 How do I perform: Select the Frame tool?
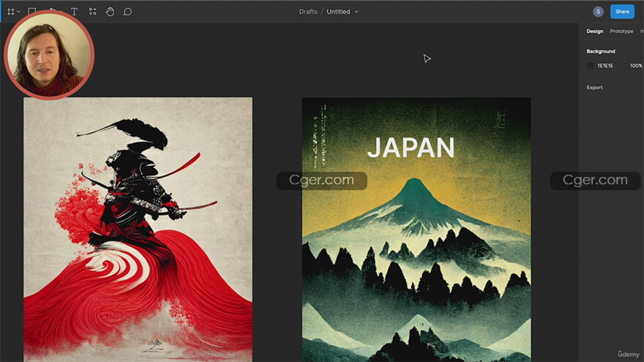tap(11, 12)
